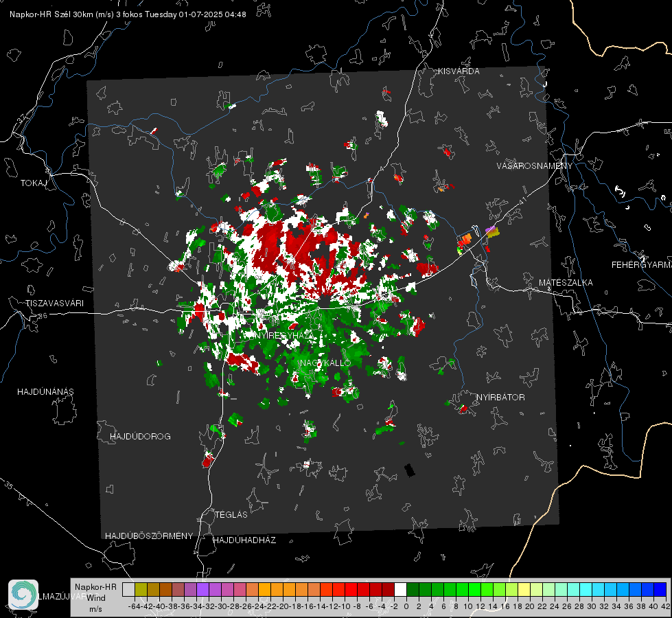Image resolution: width=672 pixels, height=618 pixels.
Task: Select the TOKAJ city label
Action: (x=34, y=183)
